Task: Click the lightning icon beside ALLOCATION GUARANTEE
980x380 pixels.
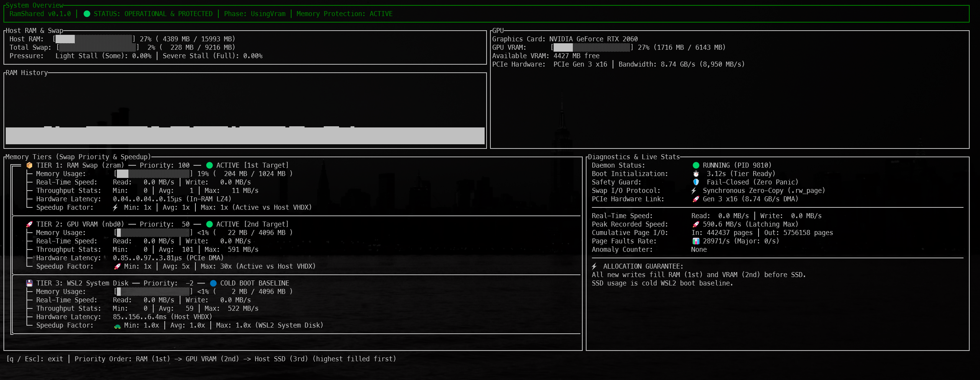Action: click(594, 266)
